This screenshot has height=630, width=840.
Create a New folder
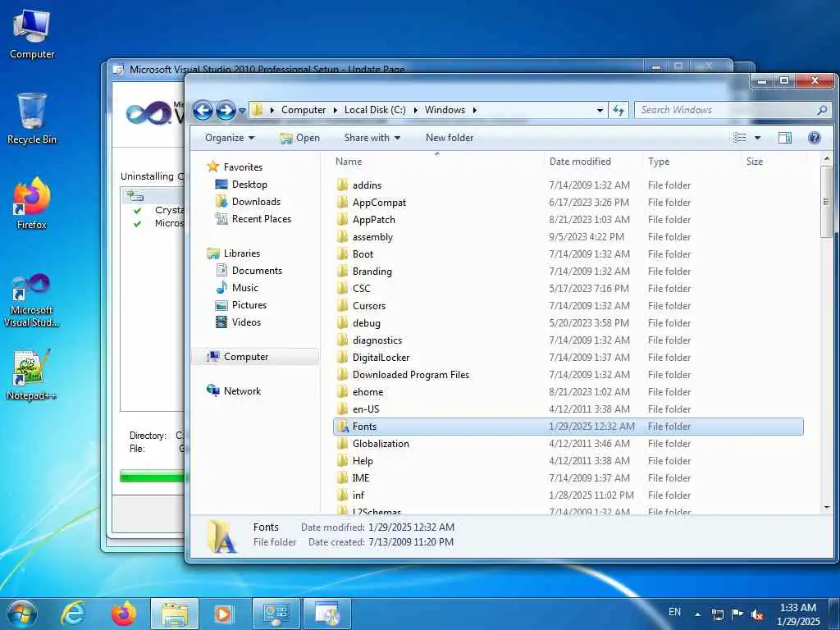450,138
